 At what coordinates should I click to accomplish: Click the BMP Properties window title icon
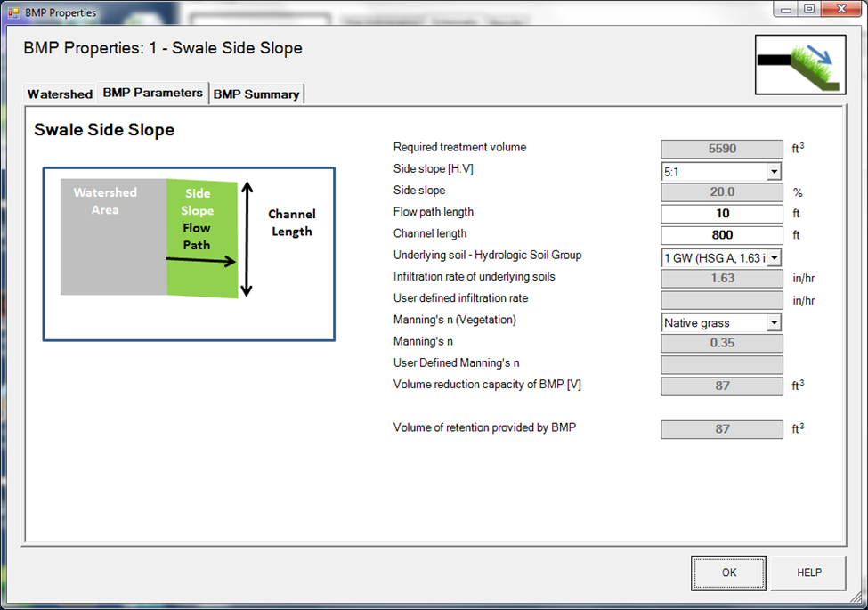12,13
